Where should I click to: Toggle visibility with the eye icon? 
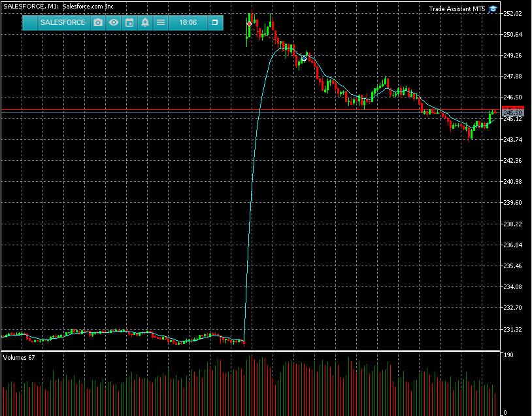tap(114, 22)
